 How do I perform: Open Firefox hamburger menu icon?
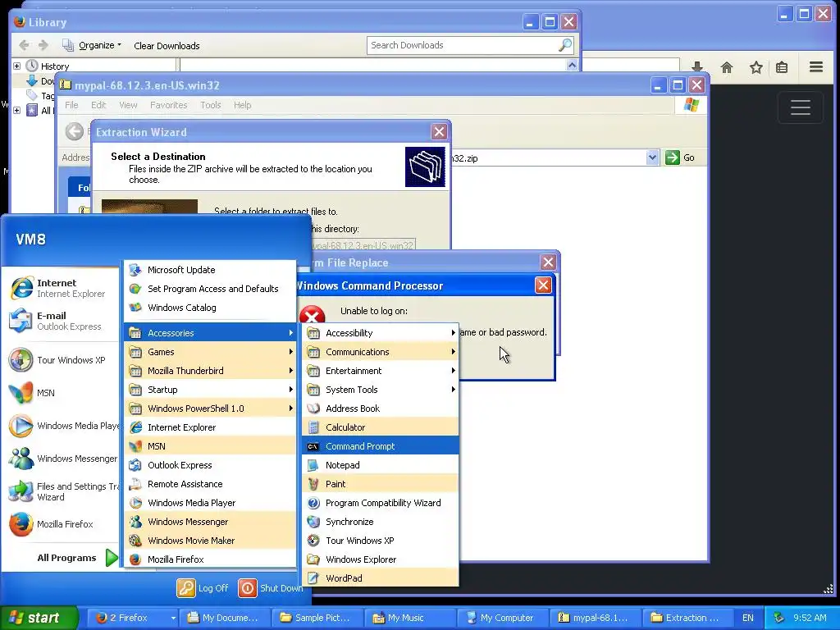(x=816, y=67)
